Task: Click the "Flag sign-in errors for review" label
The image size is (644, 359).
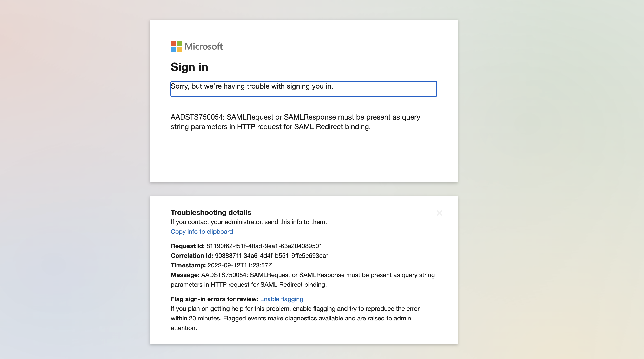Action: coord(214,299)
